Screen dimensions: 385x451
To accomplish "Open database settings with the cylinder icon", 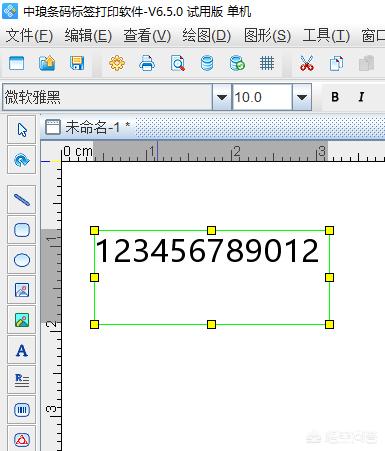I will point(207,63).
